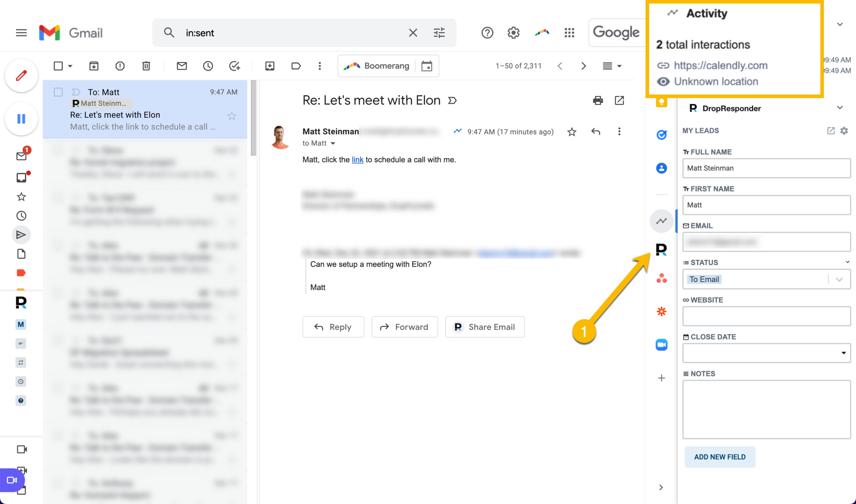Open Asana add-on in side panel
The height and width of the screenshot is (504, 856).
(x=661, y=278)
